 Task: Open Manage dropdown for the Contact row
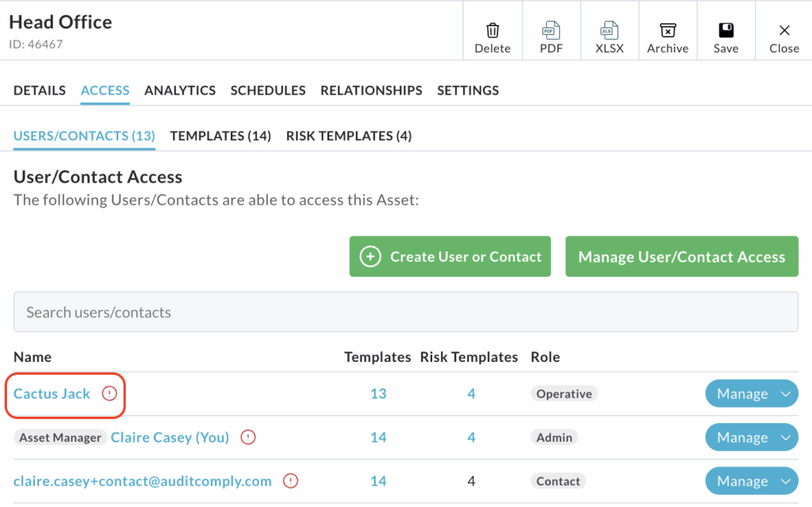pyautogui.click(x=786, y=481)
